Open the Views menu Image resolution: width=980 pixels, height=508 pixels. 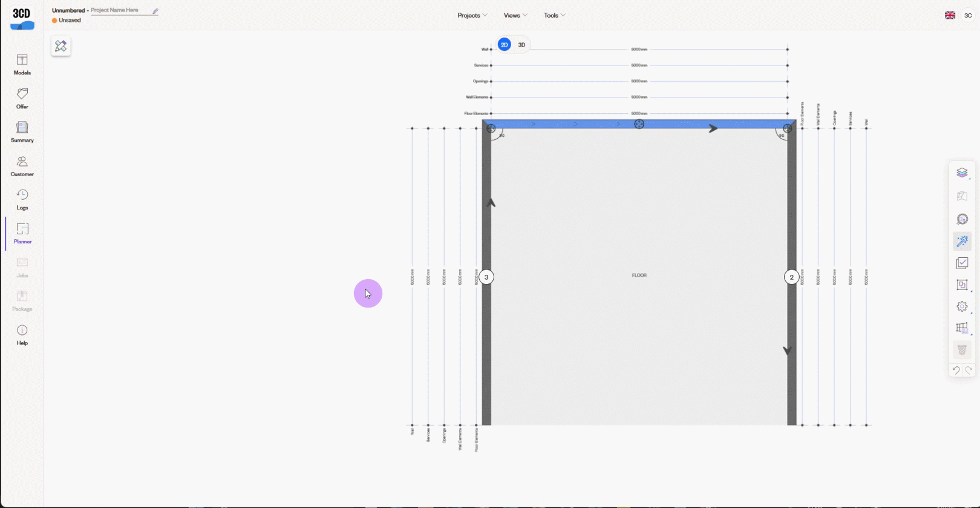coord(515,15)
